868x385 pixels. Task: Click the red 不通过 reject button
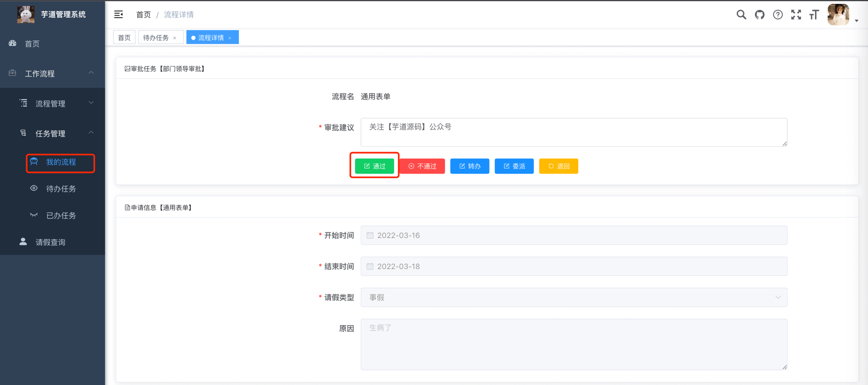422,166
